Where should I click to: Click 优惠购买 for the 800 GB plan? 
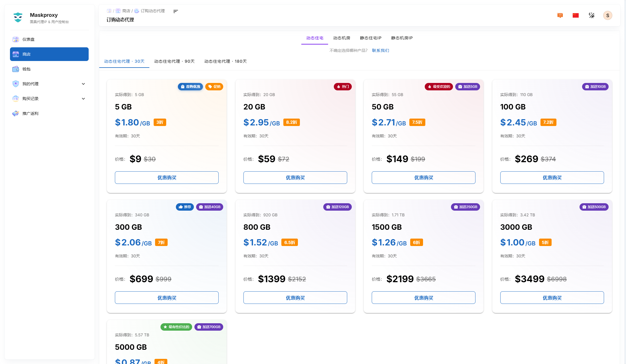click(295, 298)
